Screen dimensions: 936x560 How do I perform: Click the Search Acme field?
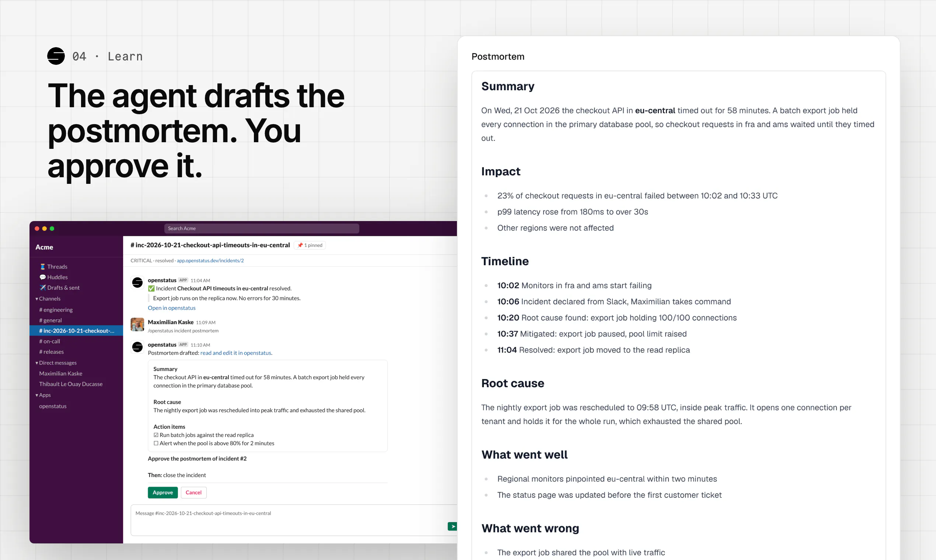click(262, 229)
